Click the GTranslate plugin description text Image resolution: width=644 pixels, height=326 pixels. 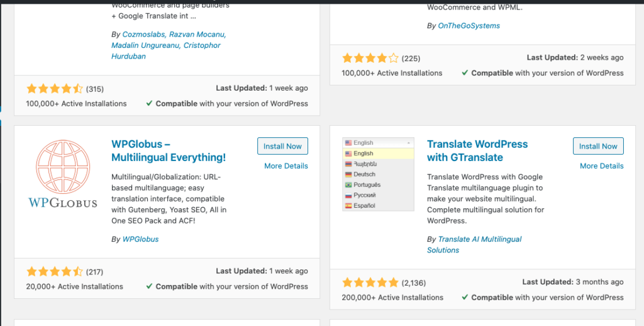pyautogui.click(x=486, y=199)
